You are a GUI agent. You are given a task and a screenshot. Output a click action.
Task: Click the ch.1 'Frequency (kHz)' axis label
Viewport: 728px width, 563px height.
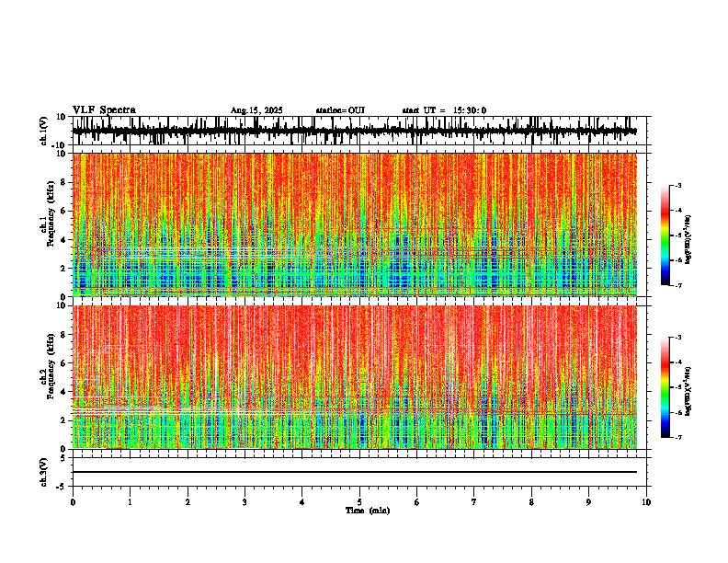(x=51, y=214)
